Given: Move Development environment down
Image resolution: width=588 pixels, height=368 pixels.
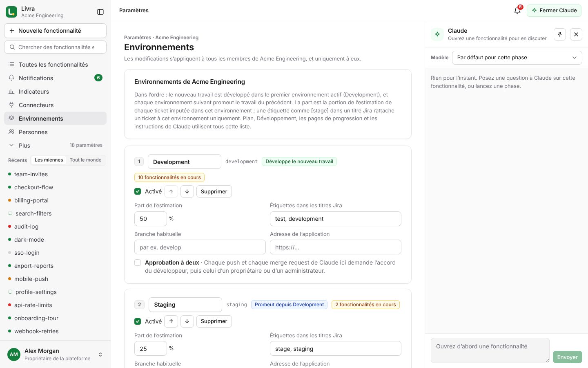Looking at the screenshot, I should (187, 191).
